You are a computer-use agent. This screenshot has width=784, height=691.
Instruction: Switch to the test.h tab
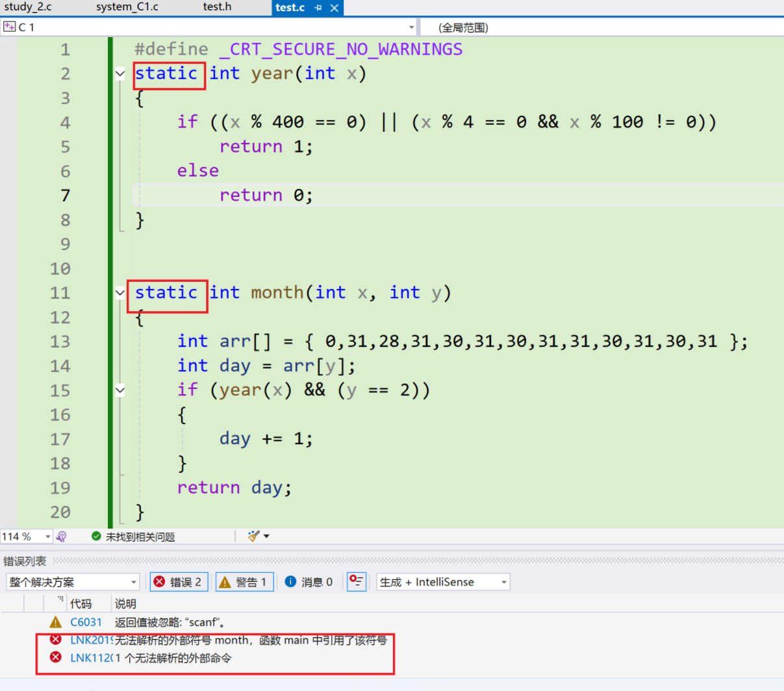click(x=217, y=7)
